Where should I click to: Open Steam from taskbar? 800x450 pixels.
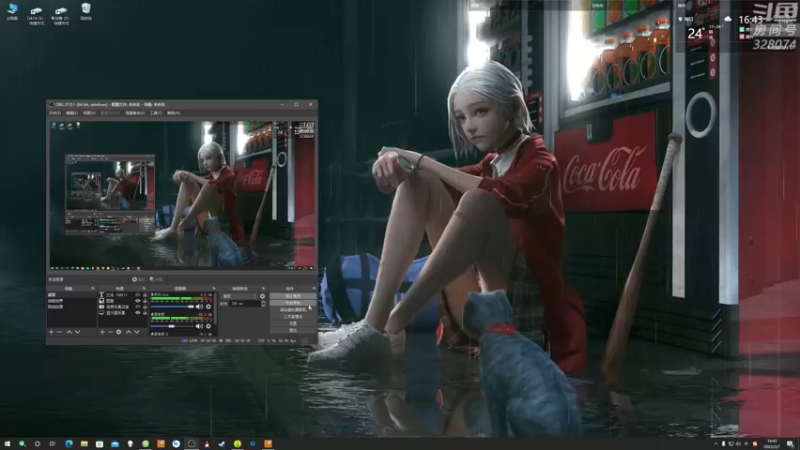click(222, 444)
